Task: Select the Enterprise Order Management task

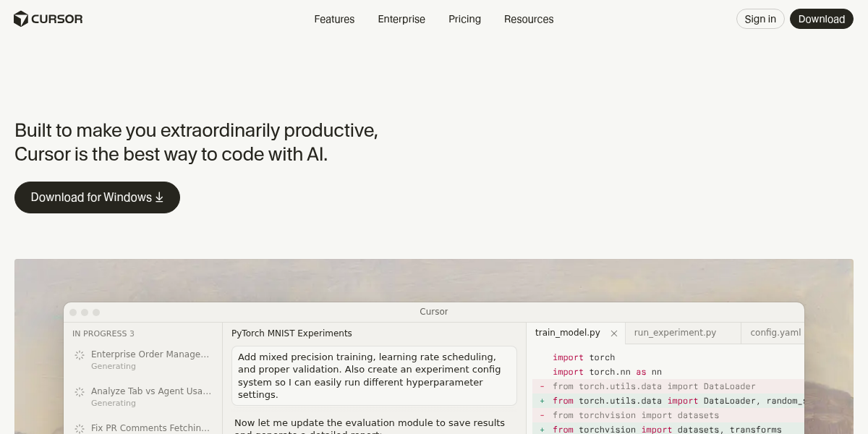Action: pyautogui.click(x=150, y=354)
